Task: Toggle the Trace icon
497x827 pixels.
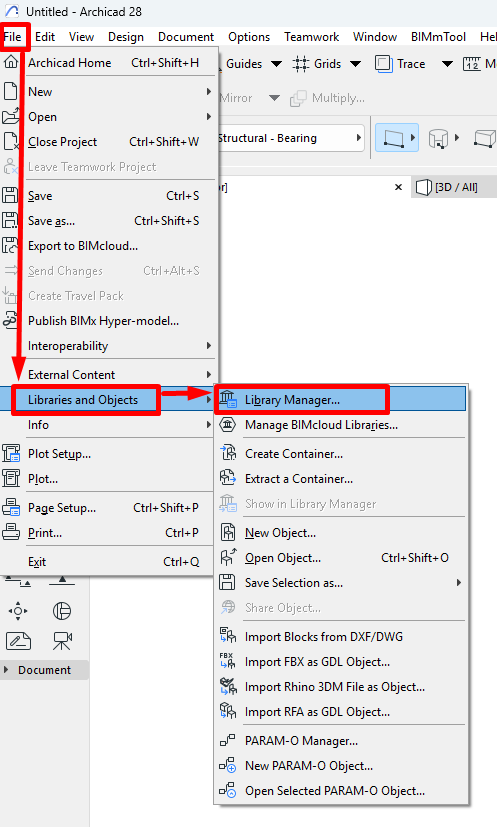Action: [384, 64]
